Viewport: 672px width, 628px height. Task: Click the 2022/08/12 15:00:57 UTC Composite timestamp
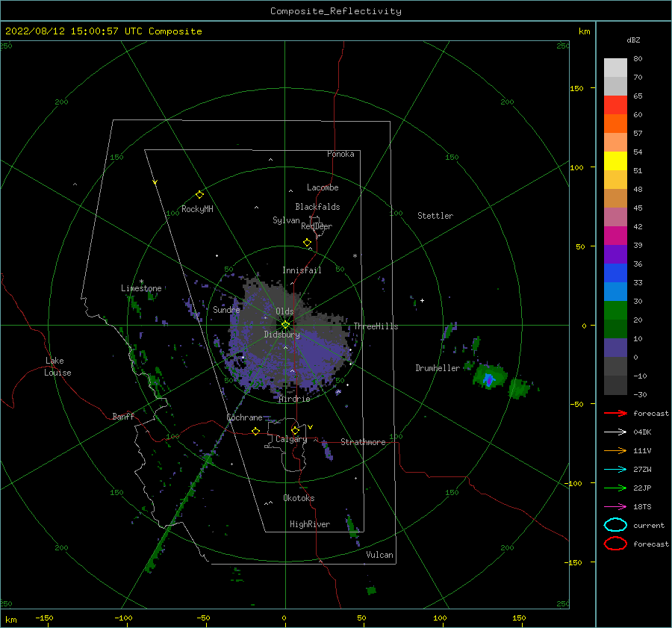(x=103, y=31)
